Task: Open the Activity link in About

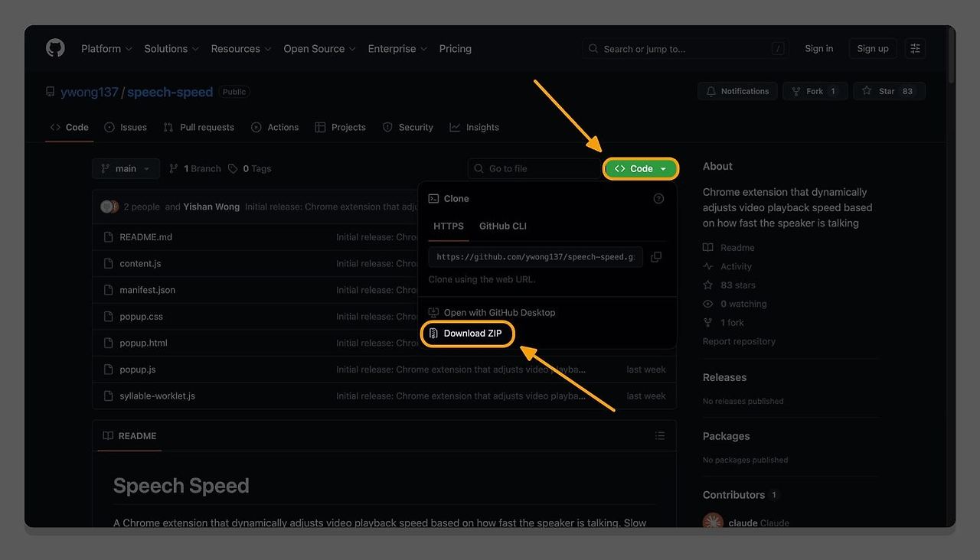Action: pyautogui.click(x=727, y=266)
